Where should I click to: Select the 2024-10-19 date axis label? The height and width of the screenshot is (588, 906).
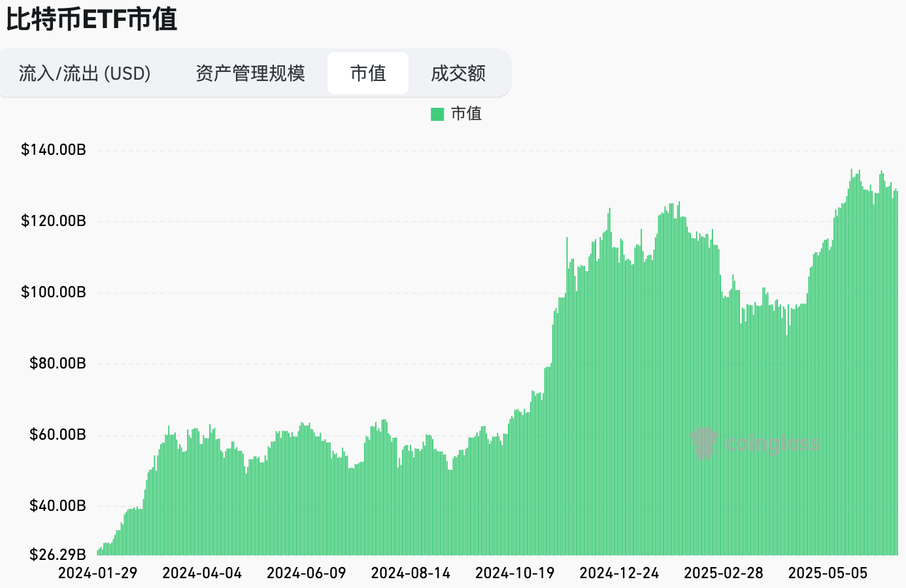click(515, 573)
